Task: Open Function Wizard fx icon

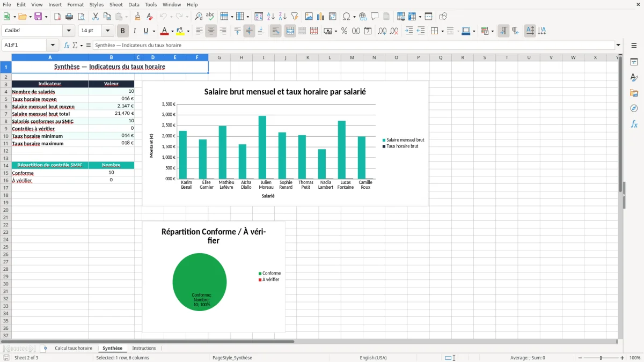Action: click(67, 46)
